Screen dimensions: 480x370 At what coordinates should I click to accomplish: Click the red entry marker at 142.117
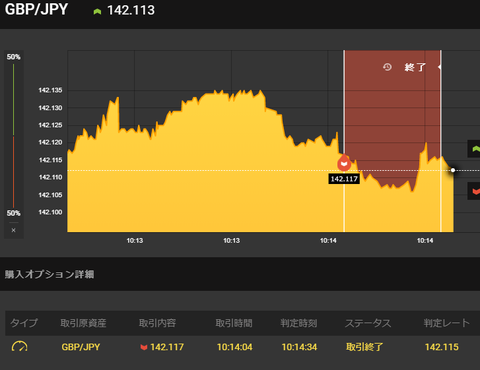point(344,163)
